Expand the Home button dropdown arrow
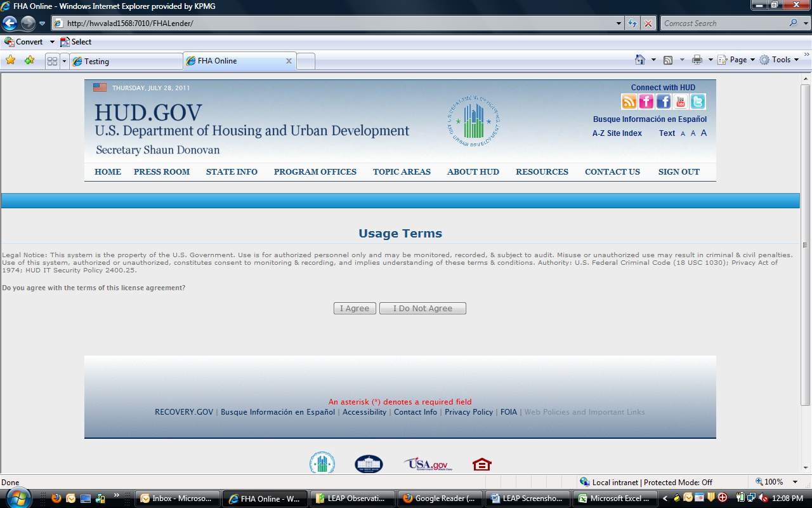Screen dimensions: 812x508 coord(653,60)
